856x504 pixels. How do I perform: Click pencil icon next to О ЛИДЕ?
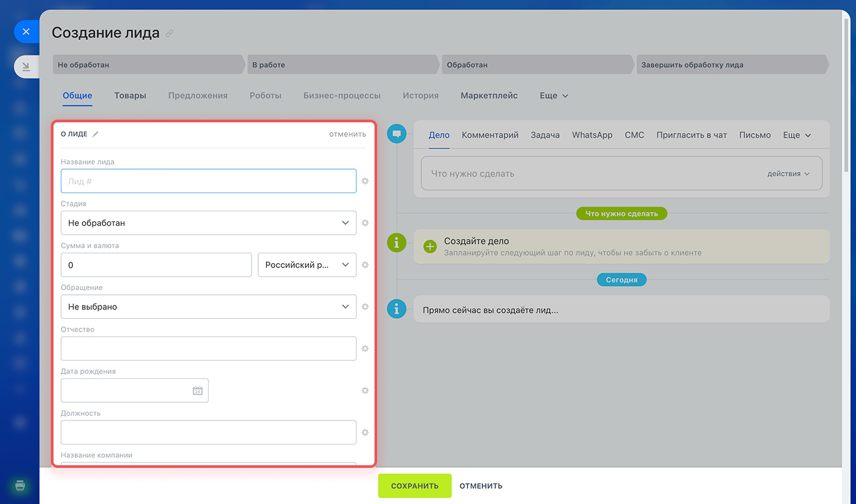point(96,134)
